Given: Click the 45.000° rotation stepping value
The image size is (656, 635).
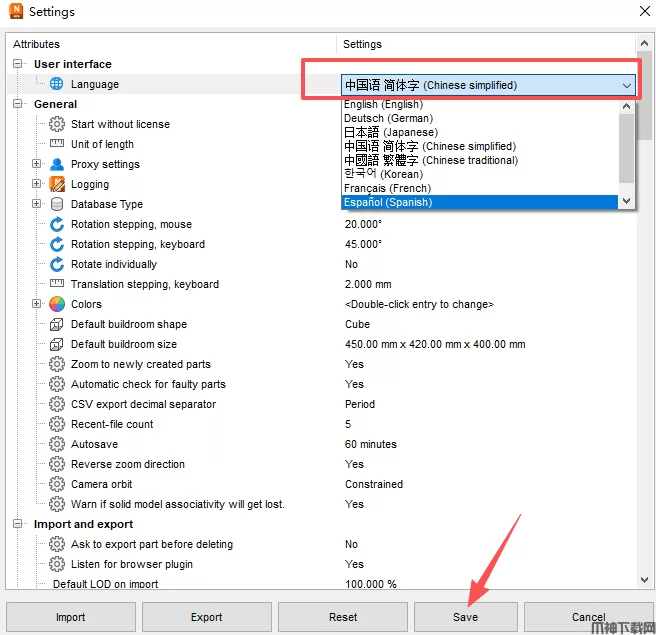Looking at the screenshot, I should [x=363, y=244].
